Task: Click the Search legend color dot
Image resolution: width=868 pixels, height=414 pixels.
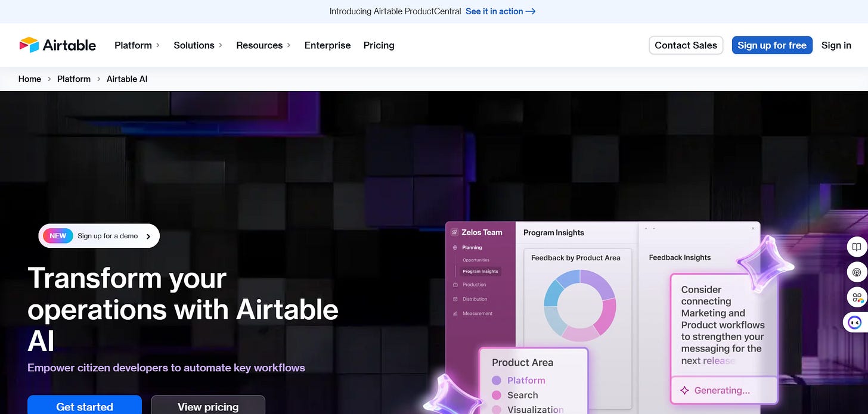Action: (497, 396)
